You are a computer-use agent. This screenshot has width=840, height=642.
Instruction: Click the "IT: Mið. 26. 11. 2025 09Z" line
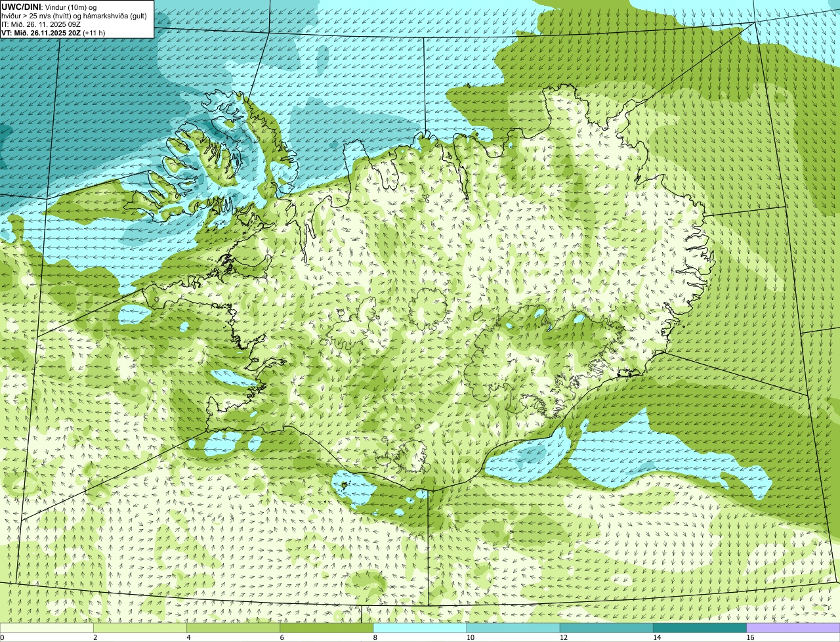[41, 24]
